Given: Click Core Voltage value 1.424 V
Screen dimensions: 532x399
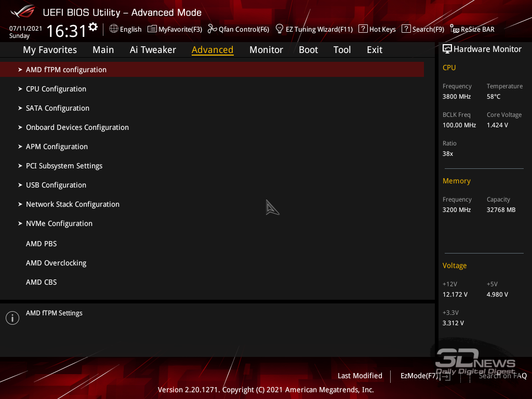Looking at the screenshot, I should click(497, 125).
